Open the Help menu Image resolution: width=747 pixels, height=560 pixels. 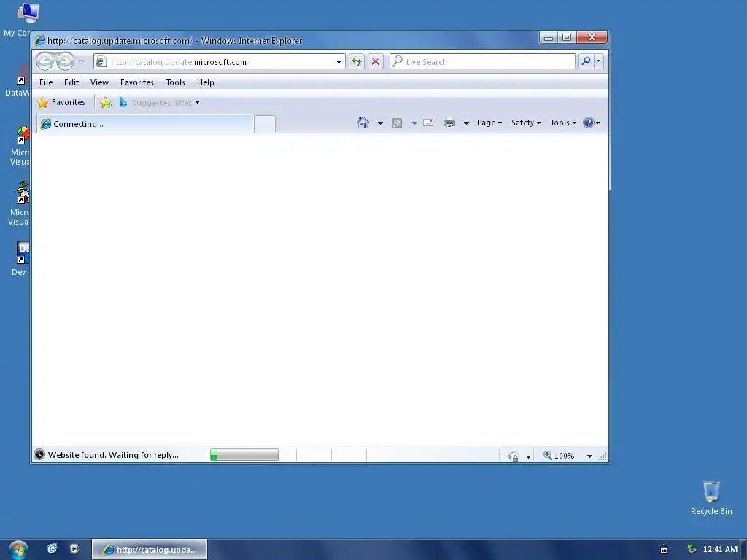pyautogui.click(x=205, y=82)
